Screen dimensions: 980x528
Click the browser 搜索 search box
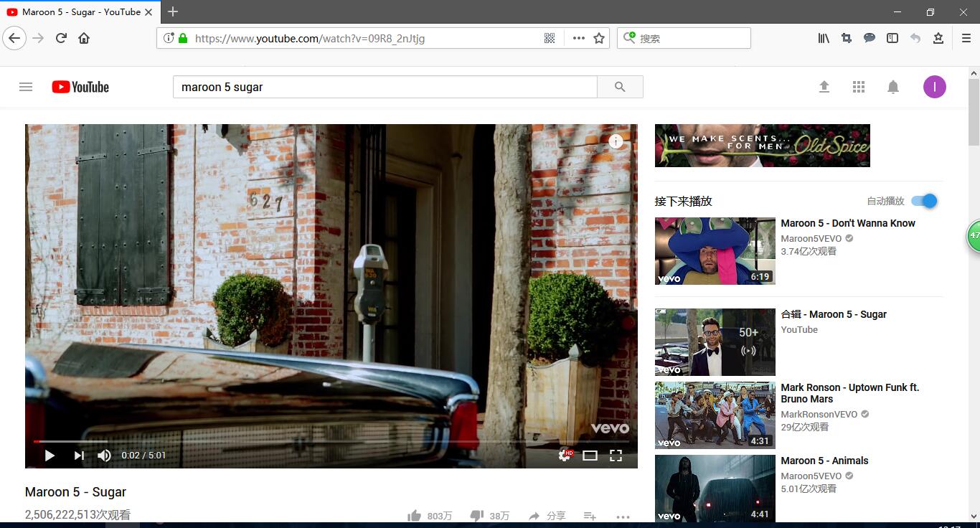(684, 38)
